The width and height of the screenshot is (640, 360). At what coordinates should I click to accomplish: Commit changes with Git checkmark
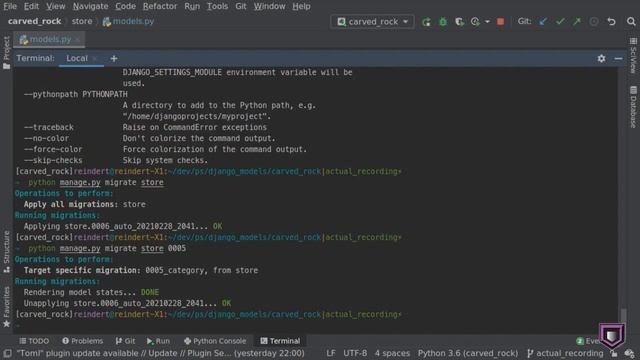[560, 22]
